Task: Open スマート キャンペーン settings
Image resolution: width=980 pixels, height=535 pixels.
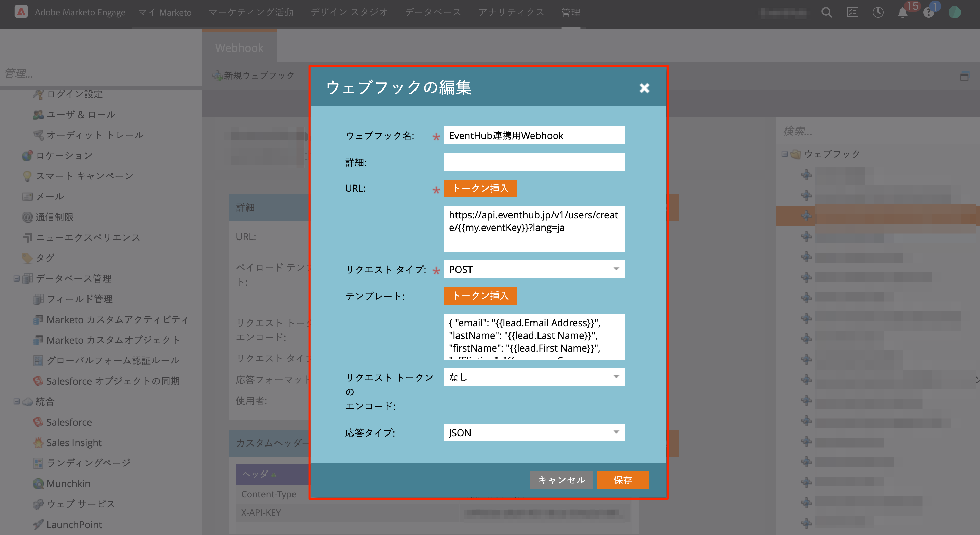Action: pos(84,176)
